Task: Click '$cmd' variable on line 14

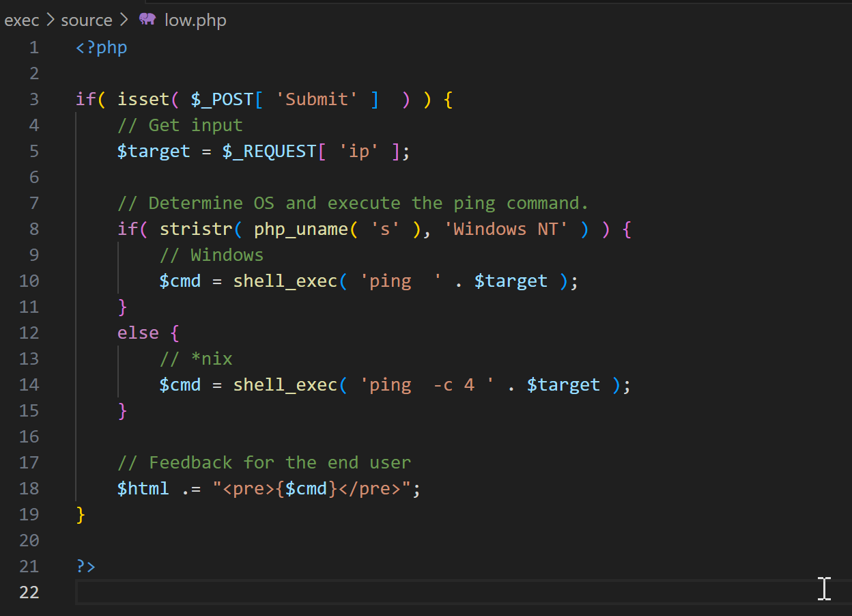Action: 180,385
